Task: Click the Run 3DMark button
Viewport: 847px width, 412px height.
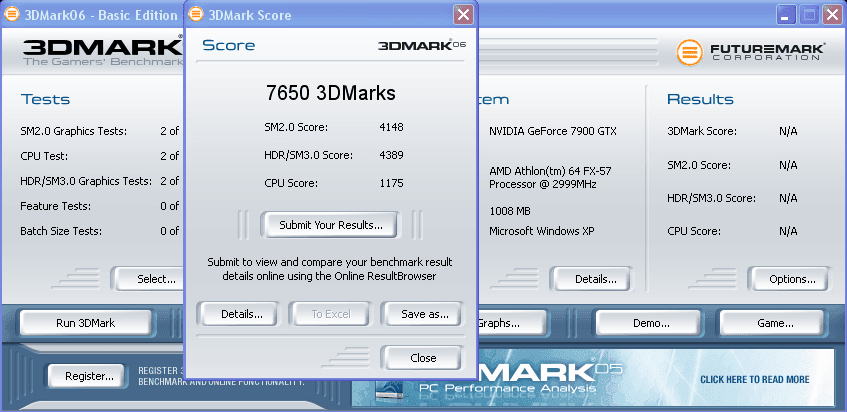Action: [86, 323]
